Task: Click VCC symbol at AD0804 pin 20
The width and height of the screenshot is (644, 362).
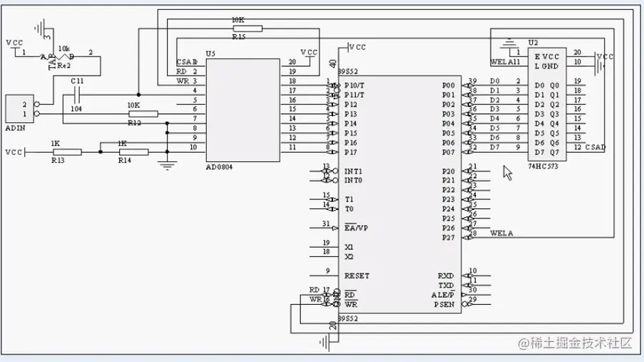Action: (x=309, y=53)
